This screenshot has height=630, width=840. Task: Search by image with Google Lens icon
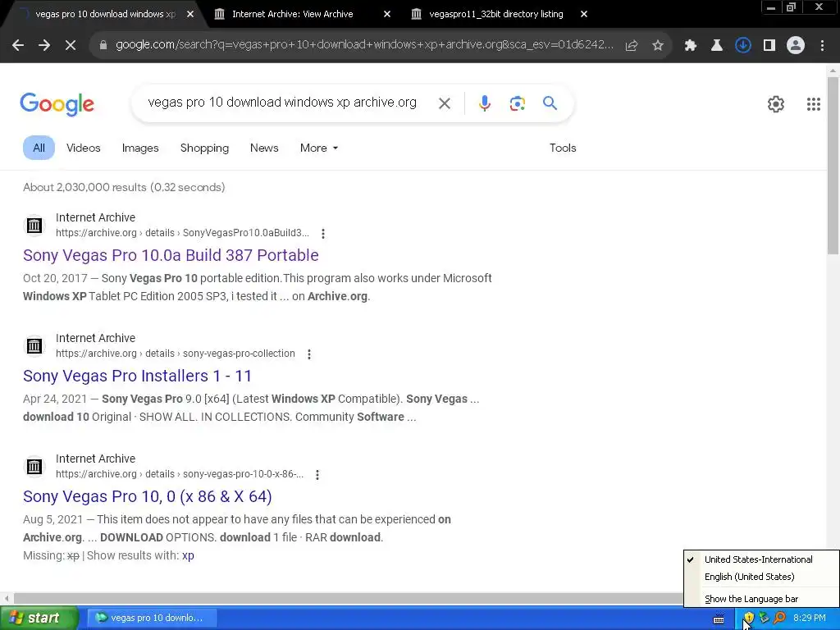(x=517, y=103)
